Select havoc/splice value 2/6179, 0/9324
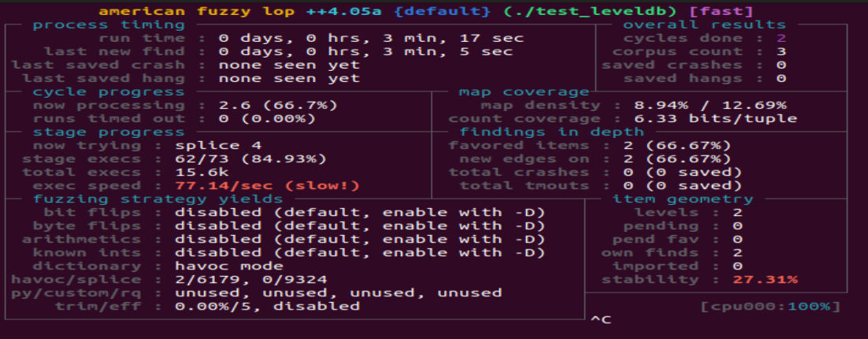Viewport: 868px width, 339px height. (250, 279)
